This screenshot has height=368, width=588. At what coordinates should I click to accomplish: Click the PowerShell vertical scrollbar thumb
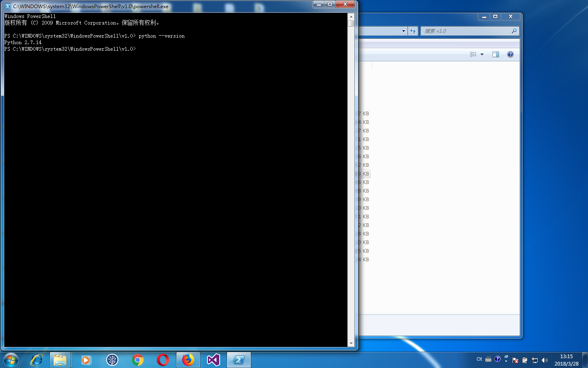coord(351,23)
